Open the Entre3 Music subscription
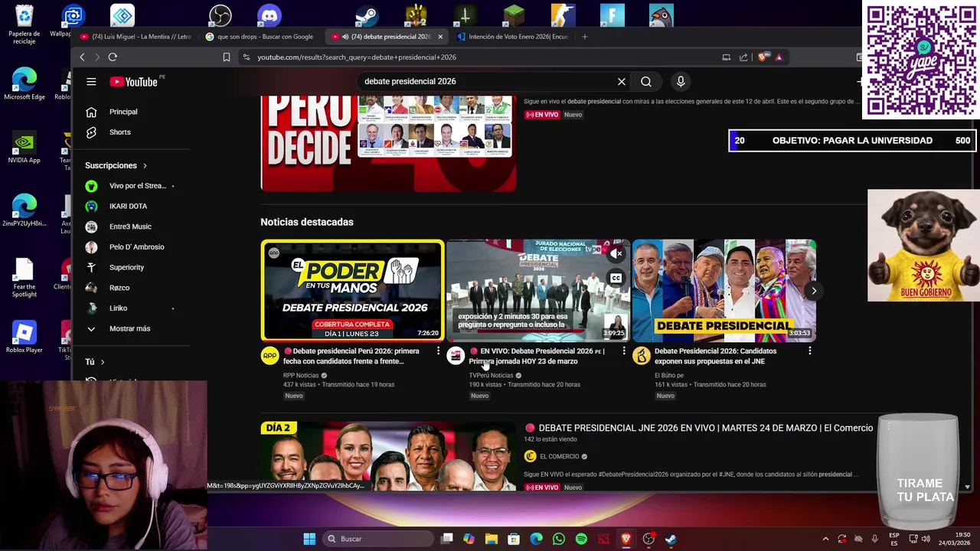This screenshot has width=980, height=551. (132, 227)
